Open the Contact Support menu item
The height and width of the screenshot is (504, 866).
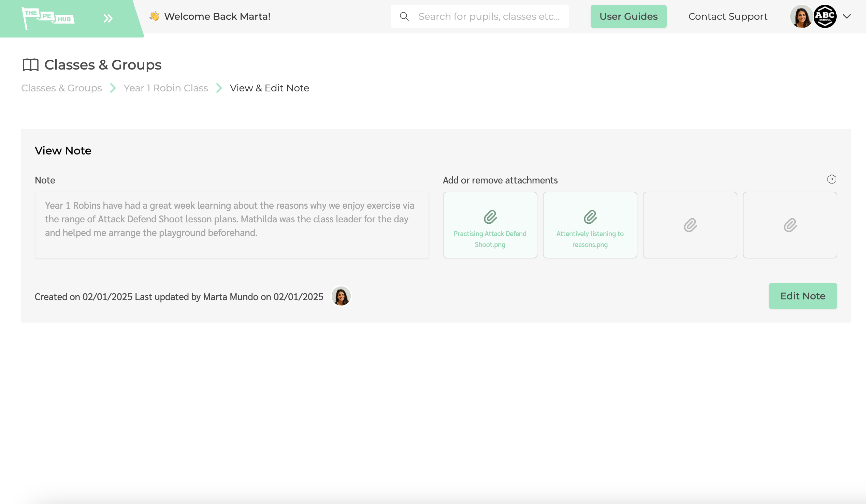pos(728,16)
